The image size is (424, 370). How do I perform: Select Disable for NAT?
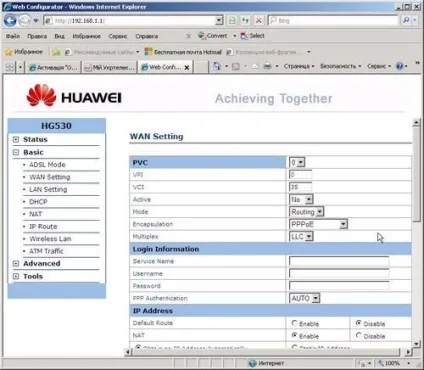(x=358, y=335)
